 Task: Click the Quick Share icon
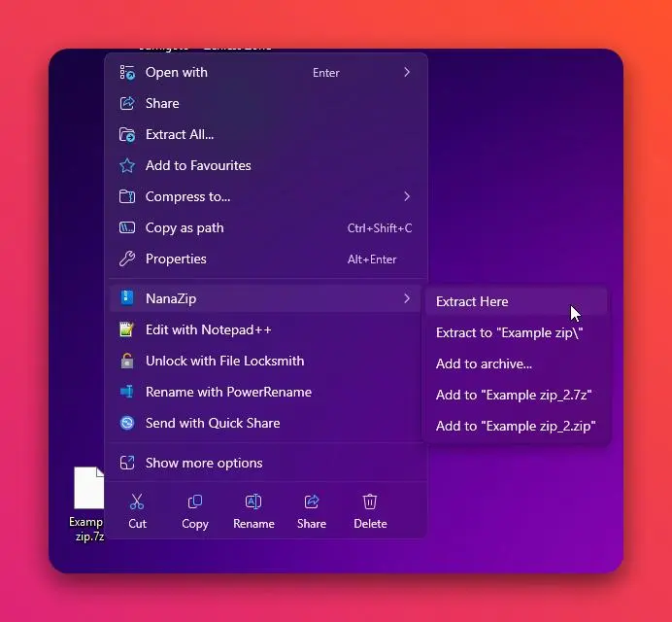coord(127,423)
